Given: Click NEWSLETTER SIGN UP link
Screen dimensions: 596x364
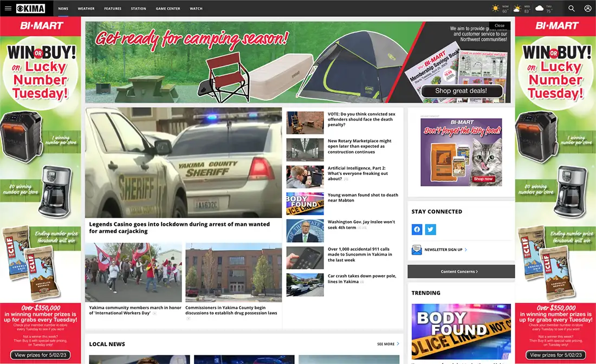Looking at the screenshot, I should [443, 250].
